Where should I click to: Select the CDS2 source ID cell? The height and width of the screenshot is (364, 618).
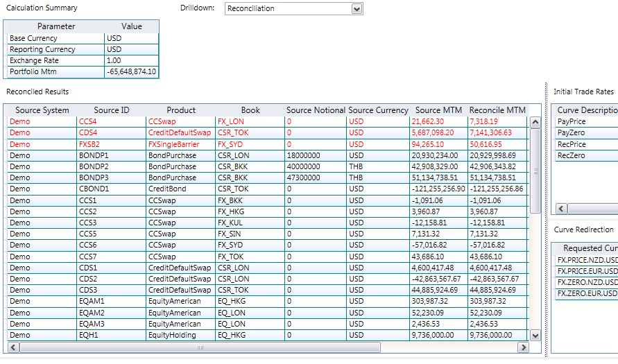(x=111, y=279)
